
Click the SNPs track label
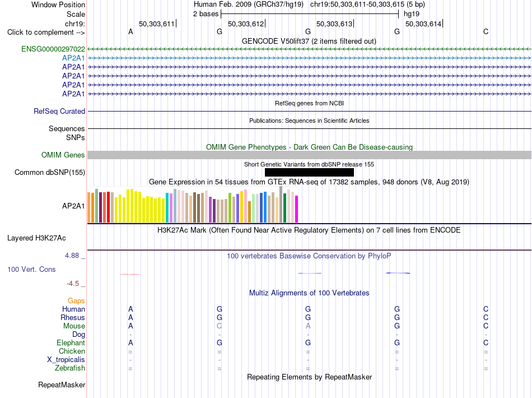pos(76,137)
